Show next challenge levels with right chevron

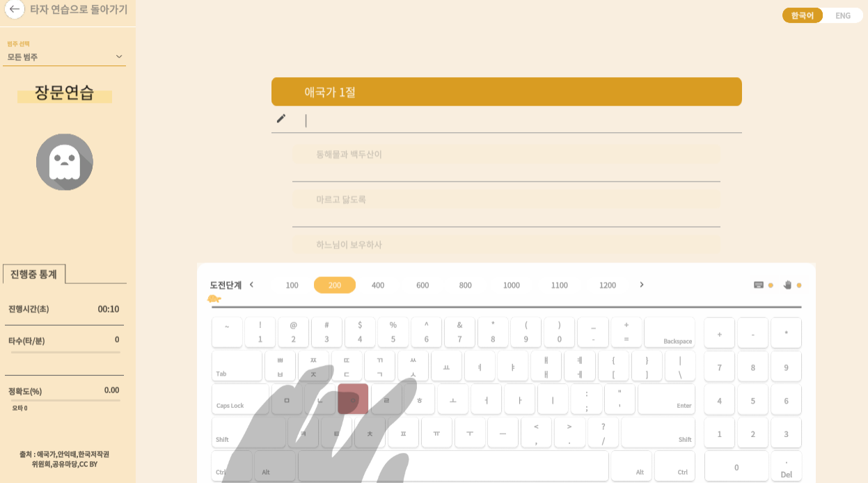pyautogui.click(x=642, y=285)
